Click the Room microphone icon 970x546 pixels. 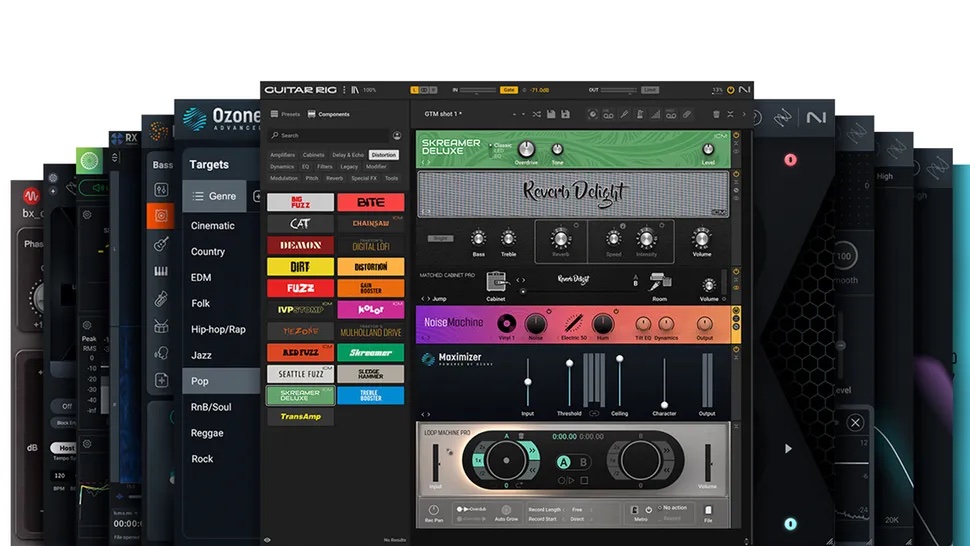pyautogui.click(x=659, y=281)
